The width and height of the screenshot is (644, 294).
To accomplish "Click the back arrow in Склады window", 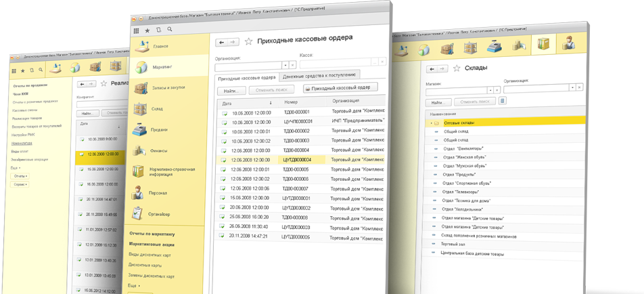I will [x=432, y=68].
